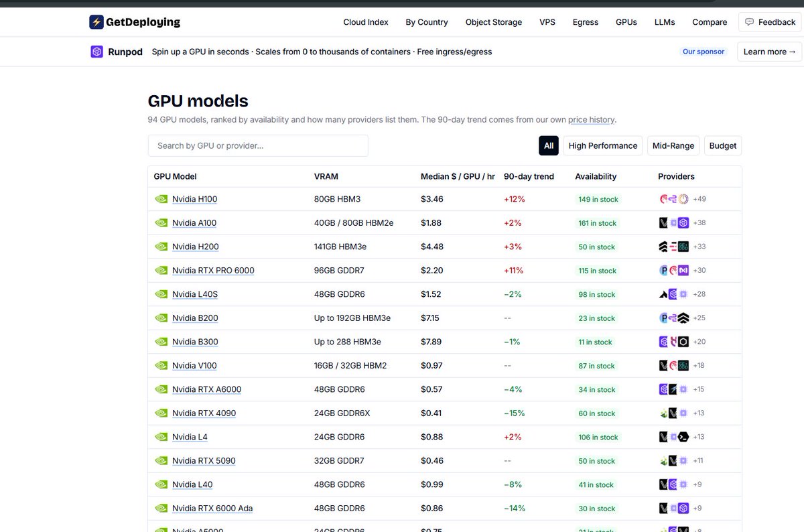Click the Nvidia logo icon beside B200
The height and width of the screenshot is (532, 804).
point(161,318)
